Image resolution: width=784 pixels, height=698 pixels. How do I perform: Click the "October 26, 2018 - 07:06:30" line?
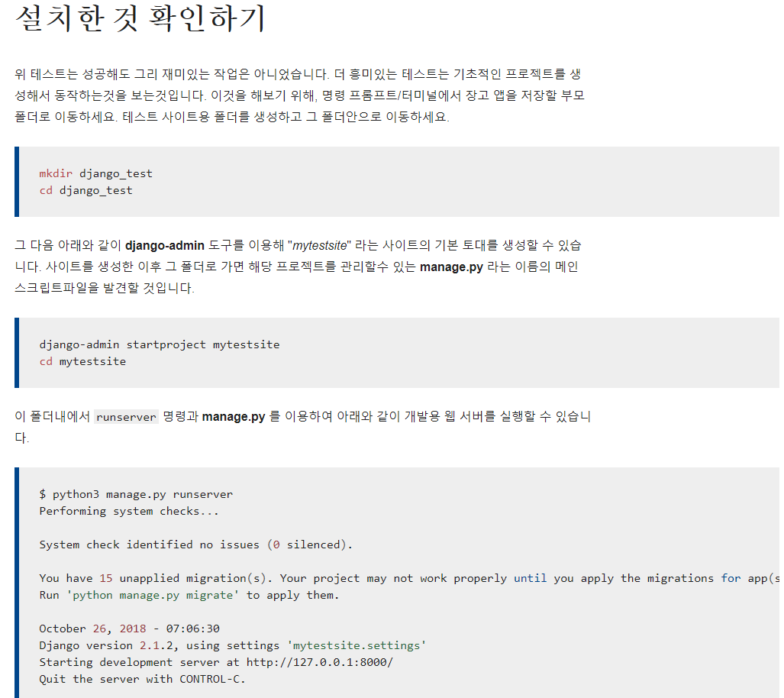click(x=130, y=629)
